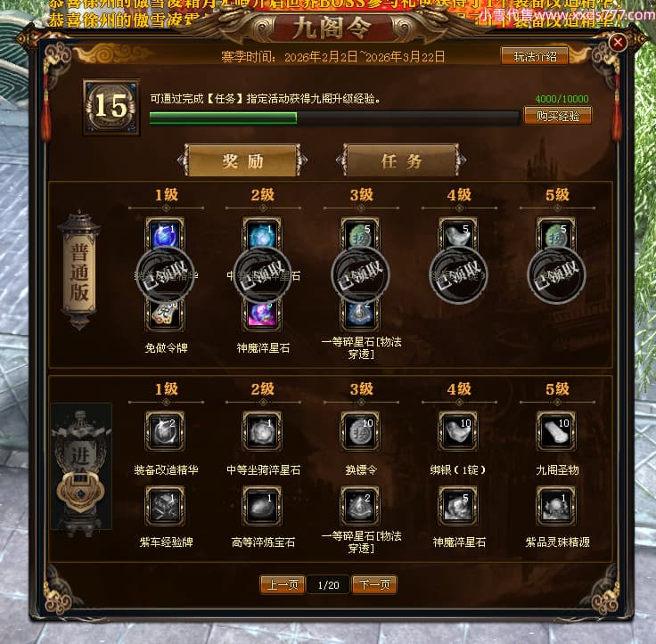Select the advanced row 换镖令 icon
Screen dimensions: 656x644
point(360,431)
